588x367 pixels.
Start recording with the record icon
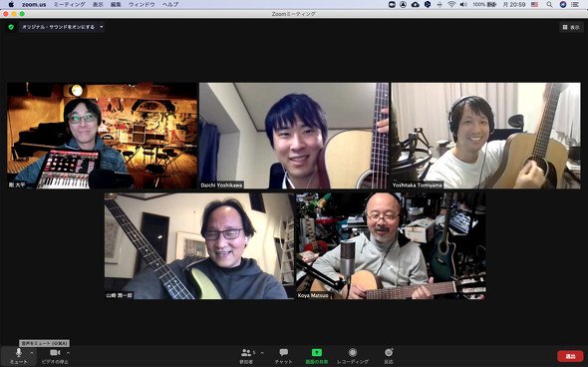coord(353,352)
